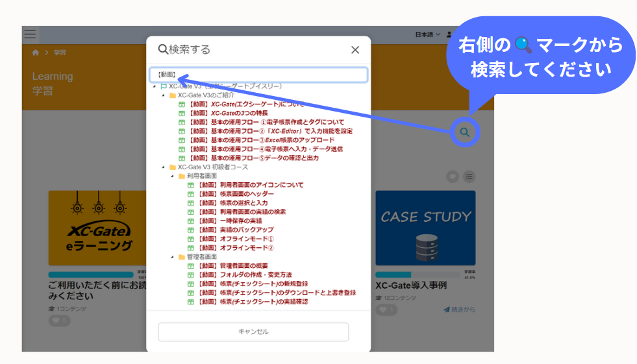The height and width of the screenshot is (364, 637).
Task: Collapse the XC-Gate.V3 初級者コース tree node
Action: pyautogui.click(x=164, y=167)
